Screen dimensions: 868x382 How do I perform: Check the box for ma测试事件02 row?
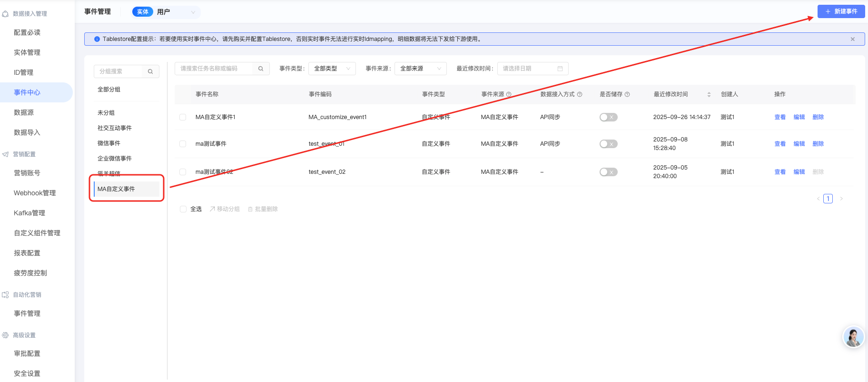pyautogui.click(x=183, y=172)
